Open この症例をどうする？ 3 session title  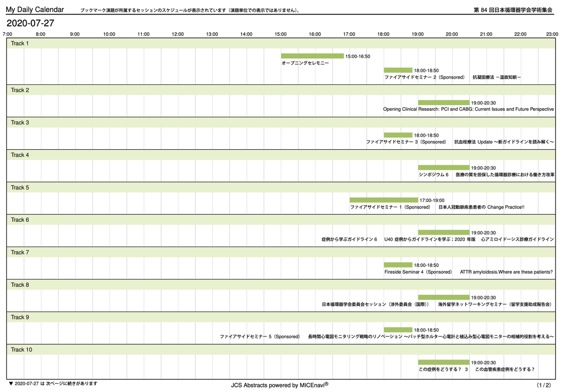pos(476,369)
